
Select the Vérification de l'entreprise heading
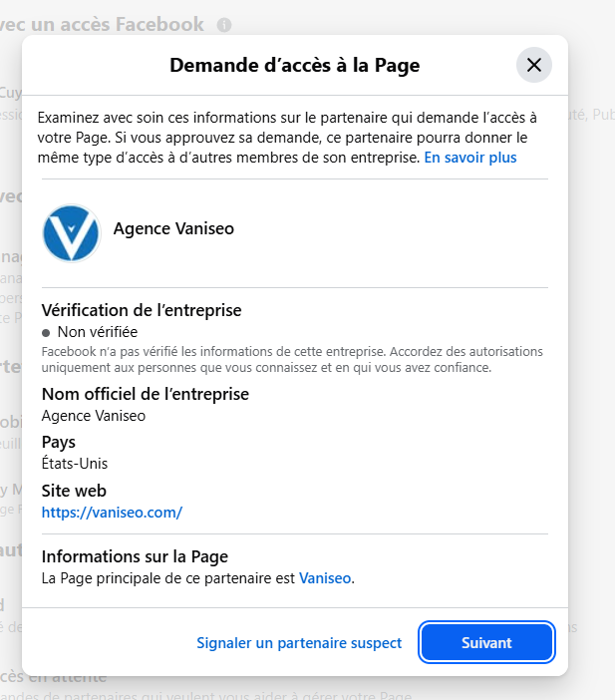142,310
